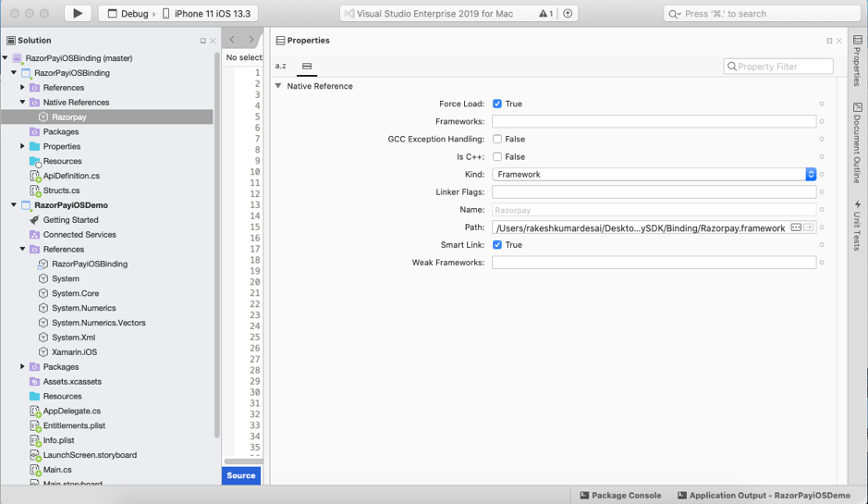Image resolution: width=868 pixels, height=504 pixels.
Task: Collapse the RazorPayiOSBinding project node
Action: (x=14, y=72)
